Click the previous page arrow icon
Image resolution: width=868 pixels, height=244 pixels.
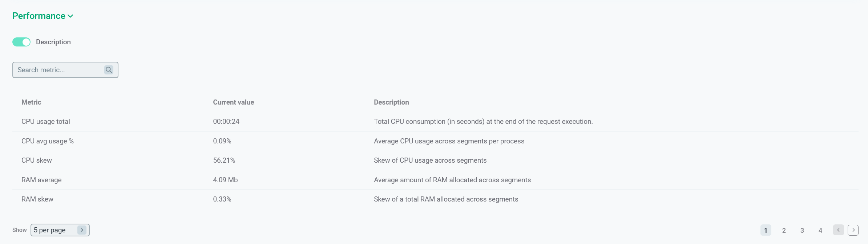[838, 230]
